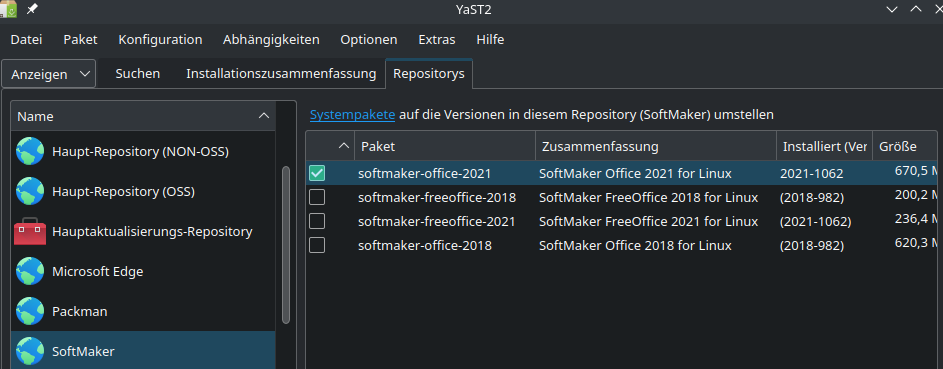Sort by the Installiert column header

click(825, 146)
